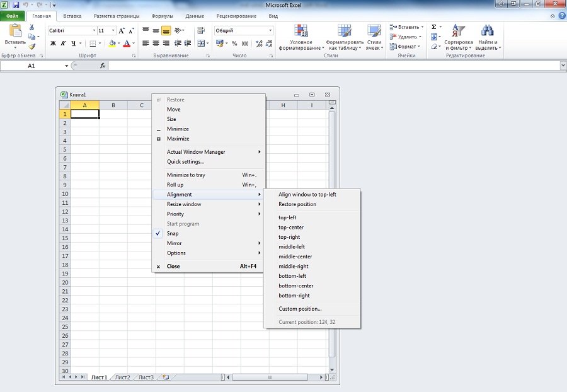Open the Разметка страницы ribbon tab
Image resolution: width=567 pixels, height=392 pixels.
(117, 16)
